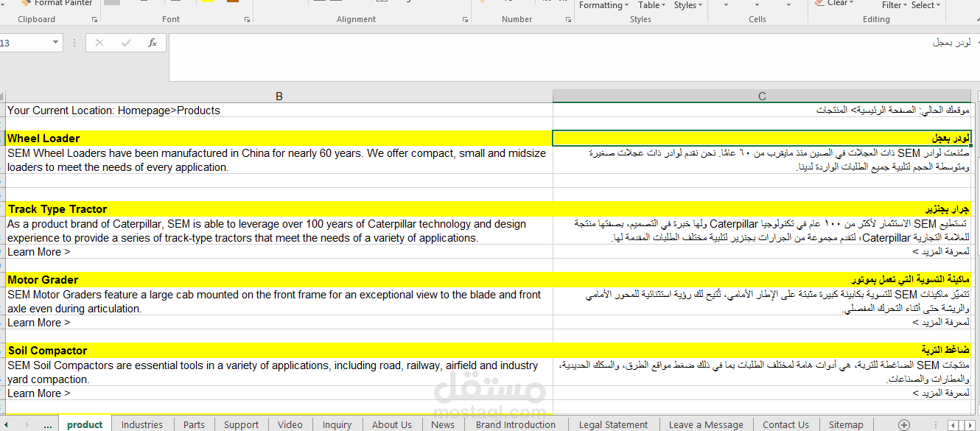Open Sort & Filter dropdown
Viewport: 980px width, 431px height.
point(894,5)
